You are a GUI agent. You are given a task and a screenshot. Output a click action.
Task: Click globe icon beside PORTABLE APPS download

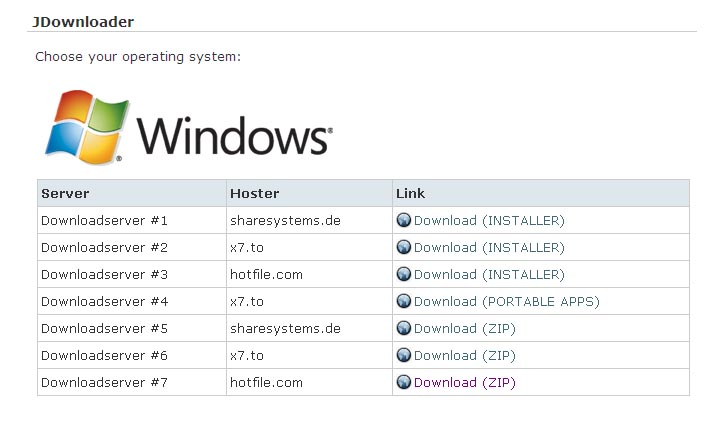pyautogui.click(x=404, y=301)
